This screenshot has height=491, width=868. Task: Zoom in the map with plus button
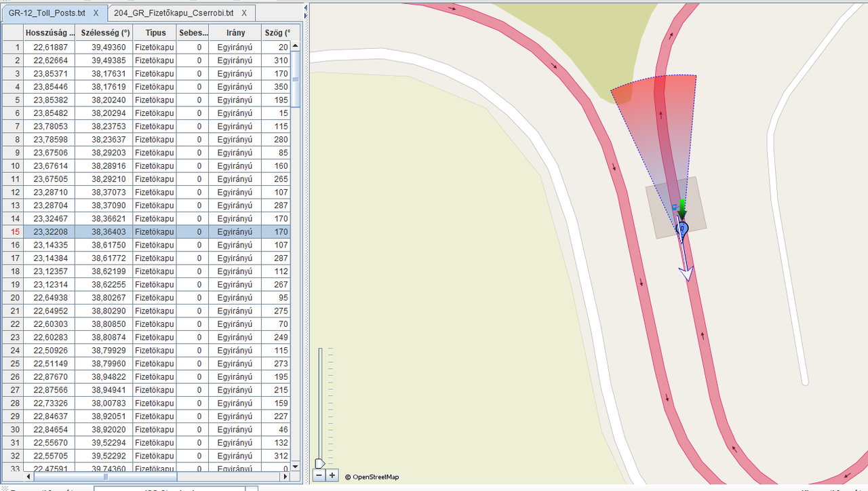[332, 475]
